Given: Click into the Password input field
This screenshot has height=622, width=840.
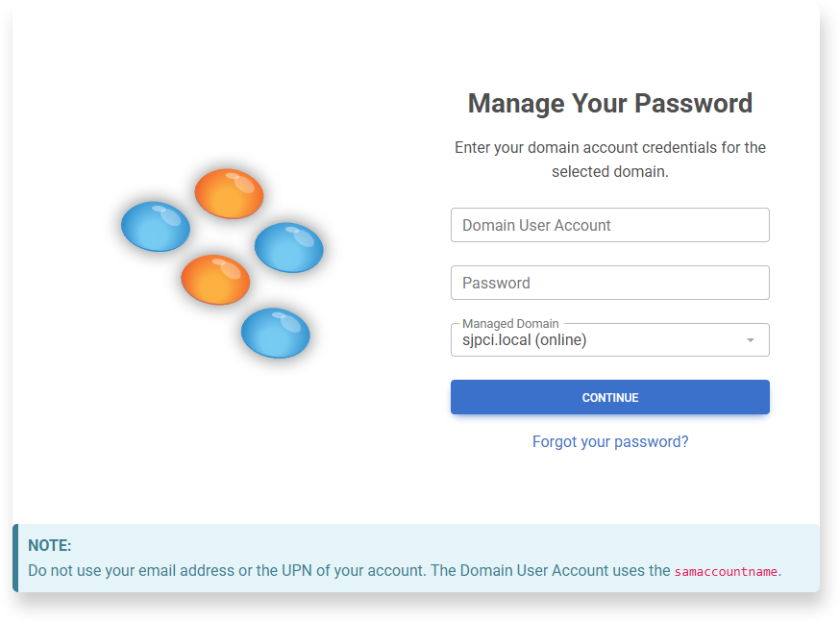Looking at the screenshot, I should (x=609, y=283).
